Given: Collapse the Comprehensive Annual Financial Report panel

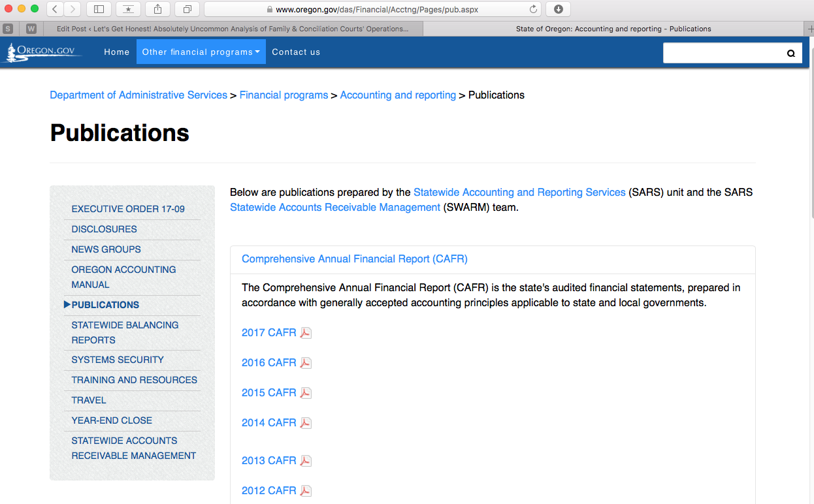Looking at the screenshot, I should tap(354, 259).
